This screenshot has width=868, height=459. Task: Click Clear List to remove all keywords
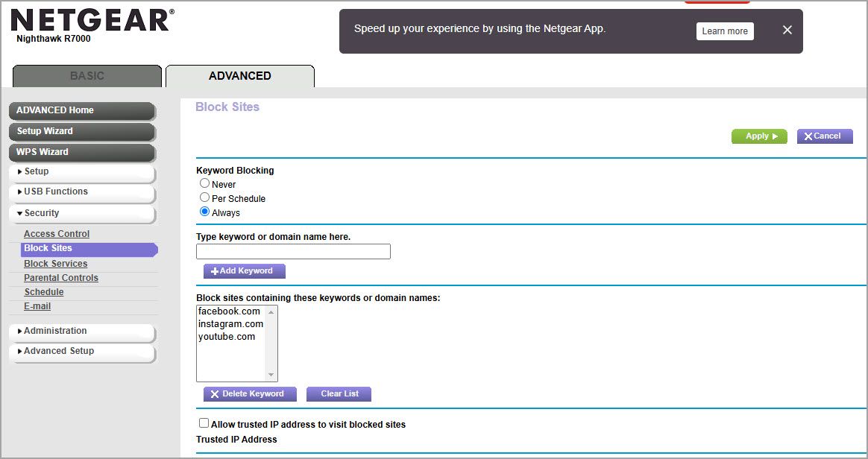[x=339, y=393]
